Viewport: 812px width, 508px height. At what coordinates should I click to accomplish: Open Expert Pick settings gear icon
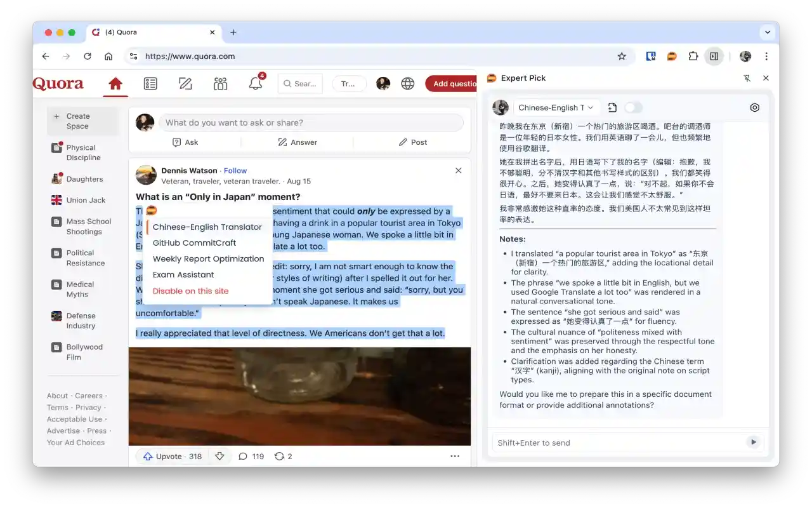(x=755, y=108)
